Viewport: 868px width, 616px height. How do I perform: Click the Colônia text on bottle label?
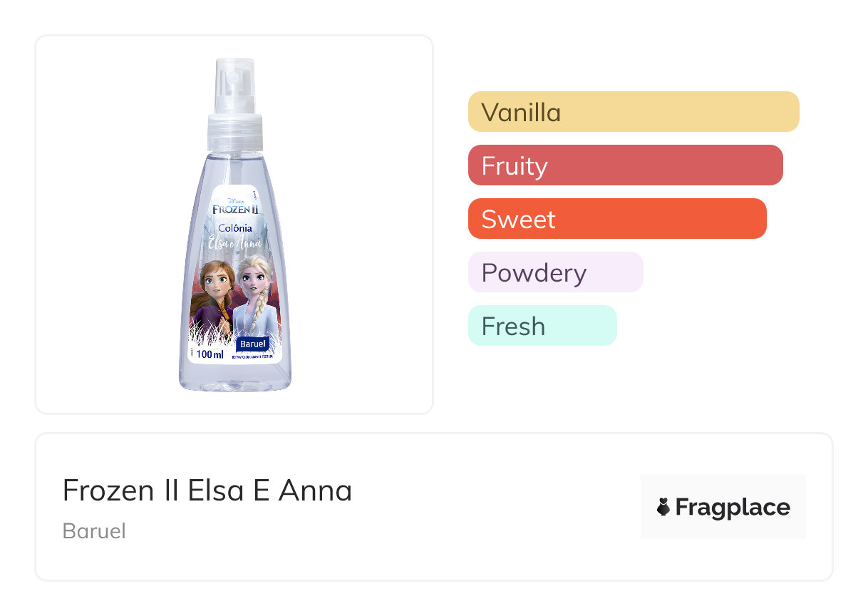[235, 227]
